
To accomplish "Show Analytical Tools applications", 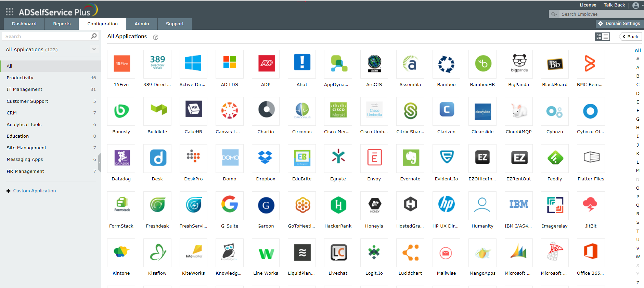I will click(x=51, y=124).
